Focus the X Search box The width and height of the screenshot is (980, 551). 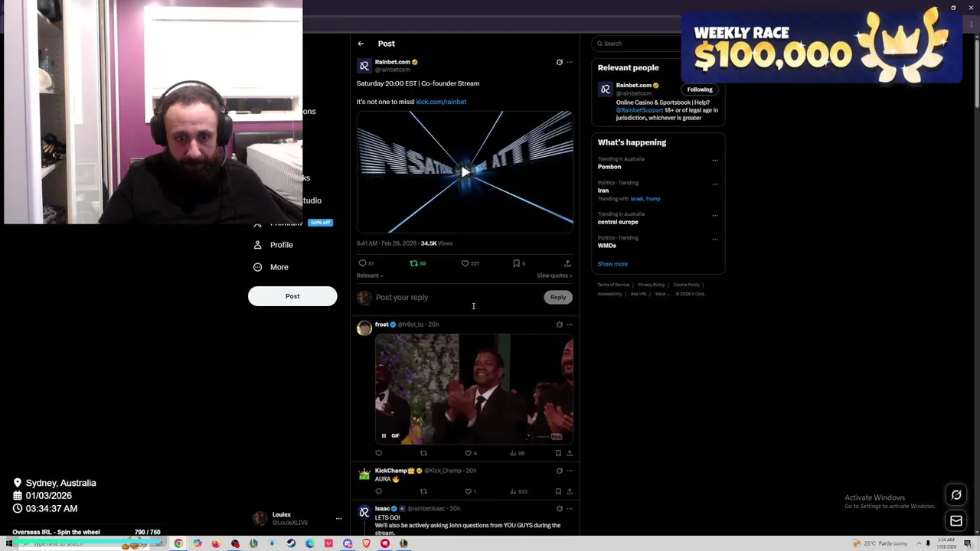635,44
